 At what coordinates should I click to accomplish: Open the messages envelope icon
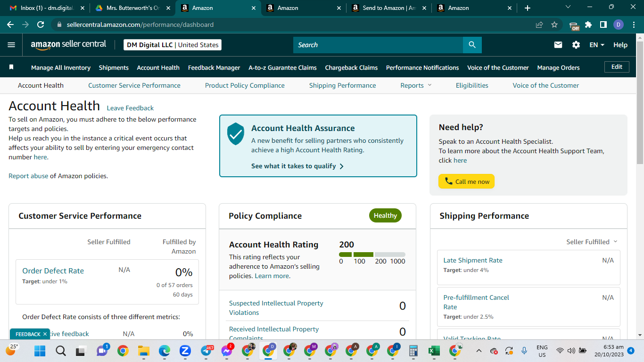558,45
